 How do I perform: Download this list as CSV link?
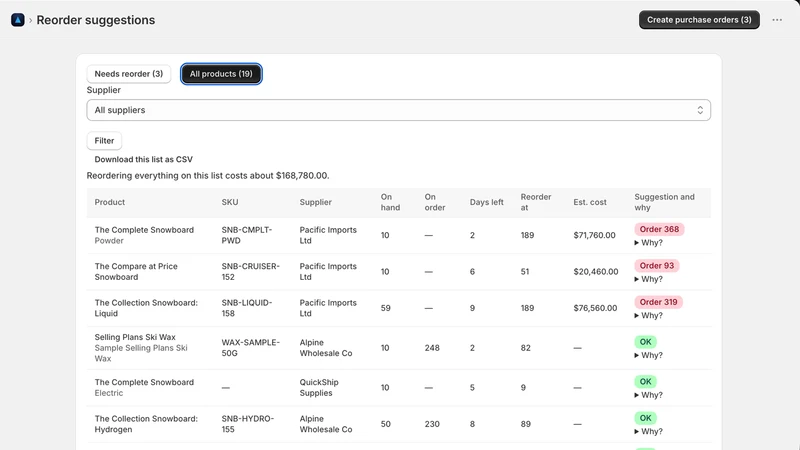143,159
